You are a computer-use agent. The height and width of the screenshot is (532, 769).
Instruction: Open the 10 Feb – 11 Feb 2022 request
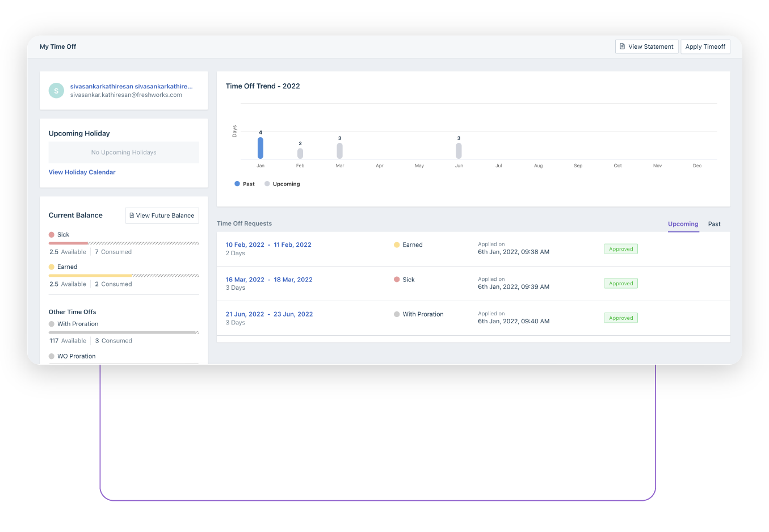tap(268, 245)
